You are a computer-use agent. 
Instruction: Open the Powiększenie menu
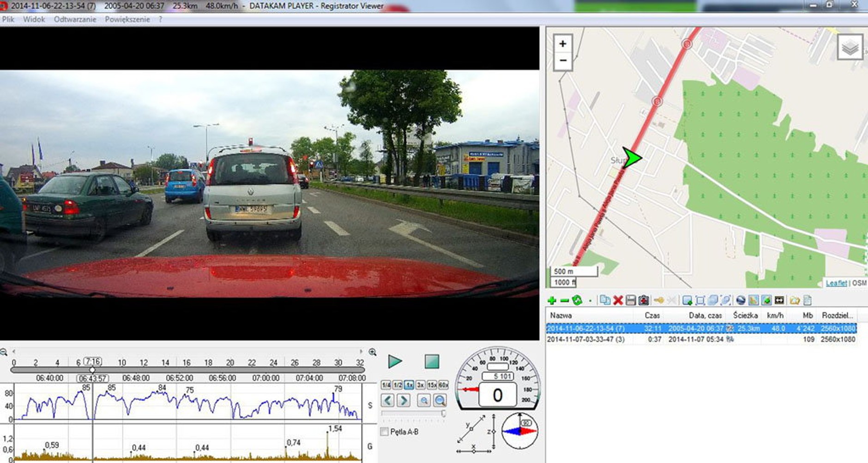(127, 19)
